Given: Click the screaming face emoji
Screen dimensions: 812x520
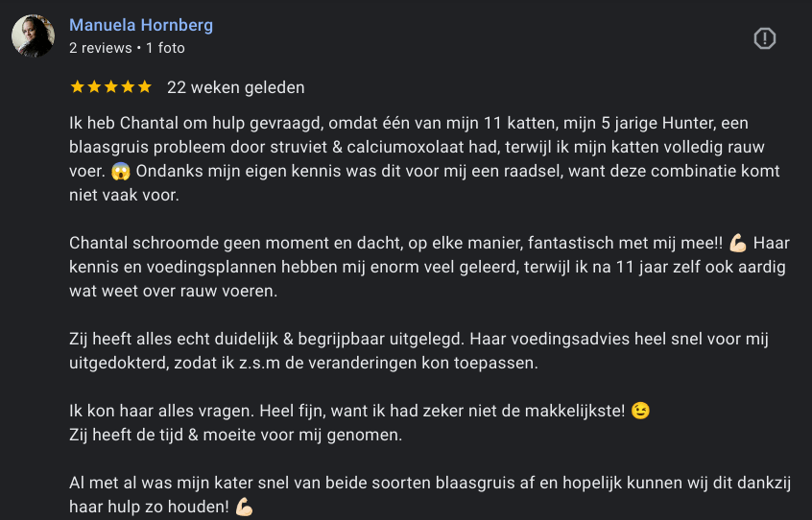Looking at the screenshot, I should [120, 172].
